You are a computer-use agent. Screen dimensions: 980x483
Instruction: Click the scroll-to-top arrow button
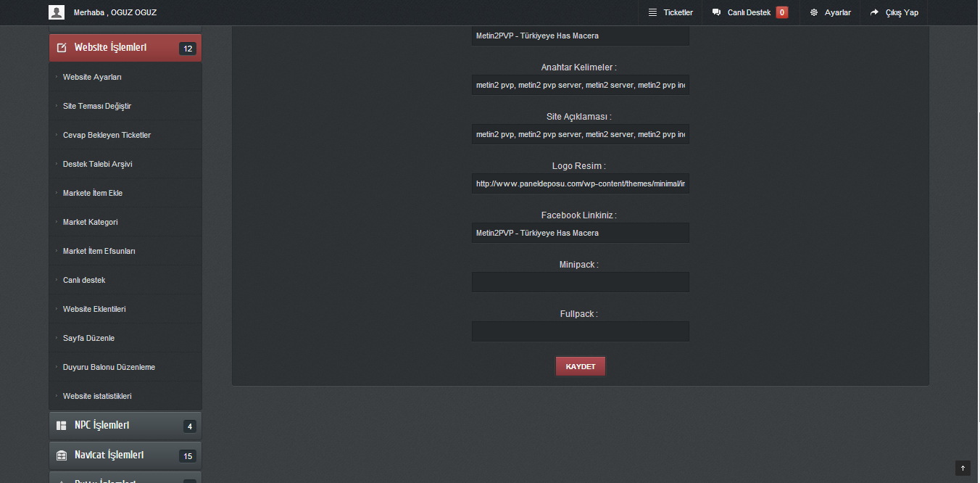[x=963, y=468]
